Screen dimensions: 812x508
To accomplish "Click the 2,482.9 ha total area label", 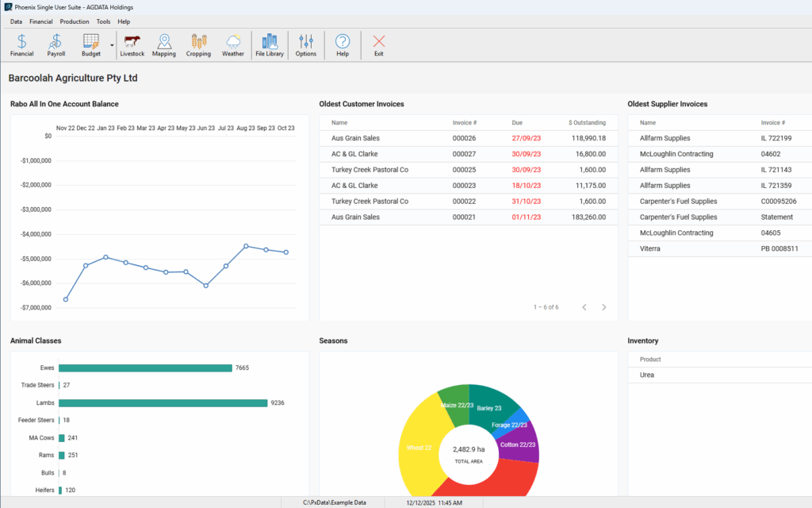I will pos(469,449).
